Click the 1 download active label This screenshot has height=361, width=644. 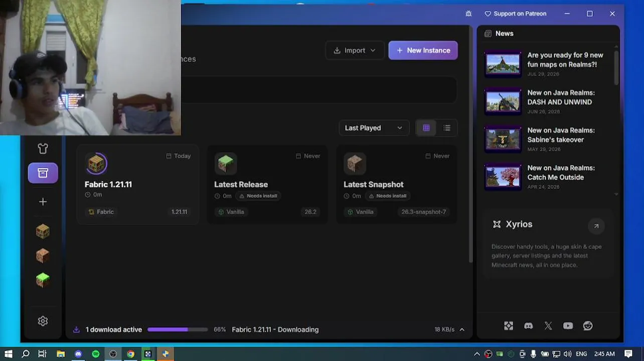(x=114, y=329)
